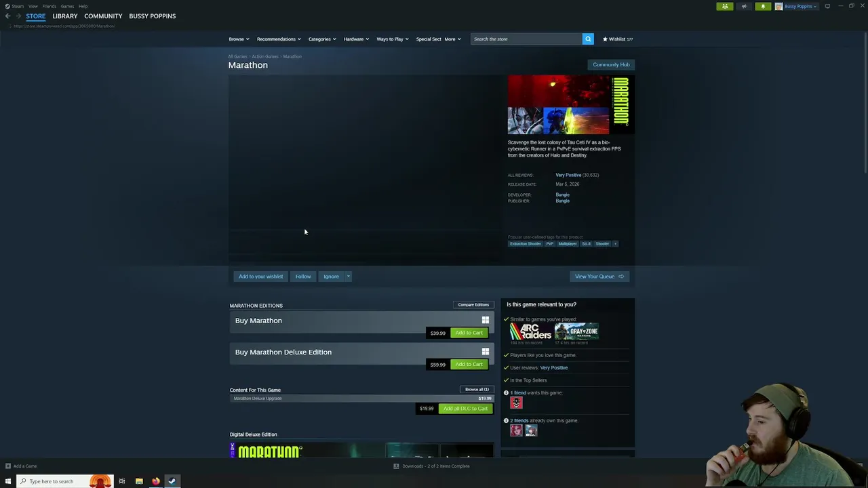This screenshot has height=488, width=868.
Task: Click the Ignore button
Action: tap(331, 276)
